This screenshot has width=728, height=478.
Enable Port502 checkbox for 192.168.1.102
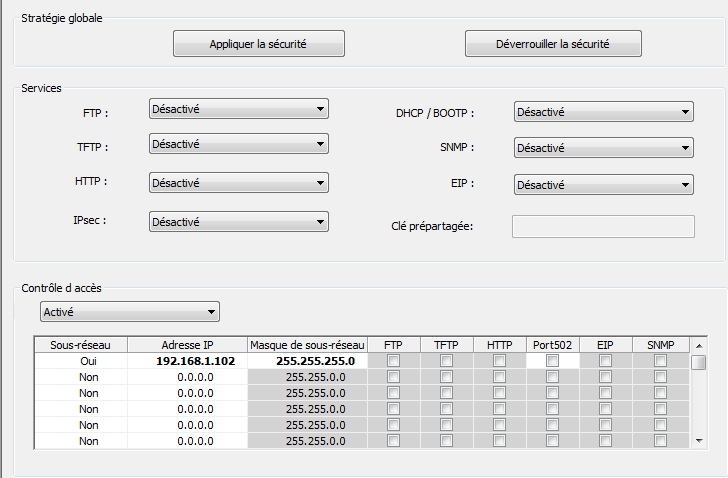pyautogui.click(x=553, y=361)
